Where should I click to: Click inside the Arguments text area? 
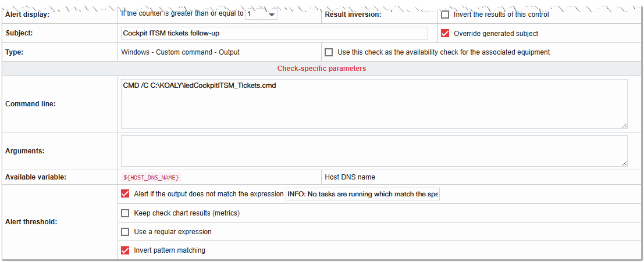tap(373, 151)
